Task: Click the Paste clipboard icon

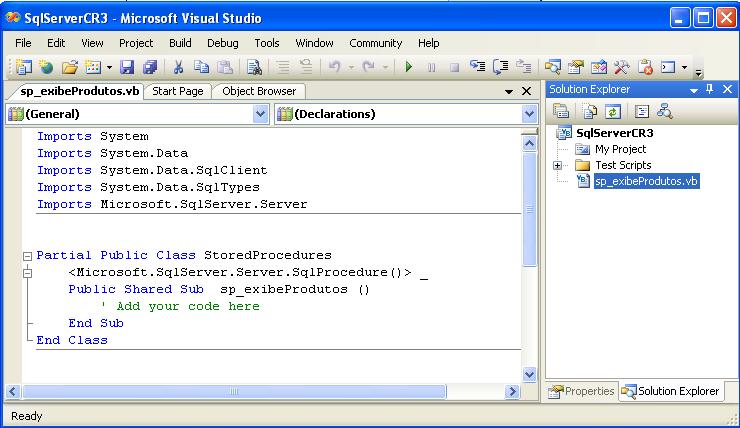Action: [225, 67]
